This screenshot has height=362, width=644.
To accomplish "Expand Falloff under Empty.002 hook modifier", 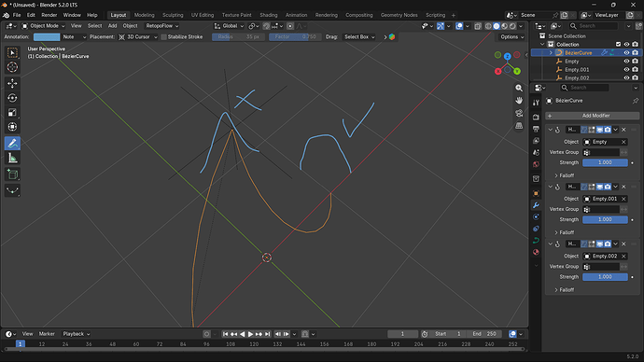I will coord(564,290).
